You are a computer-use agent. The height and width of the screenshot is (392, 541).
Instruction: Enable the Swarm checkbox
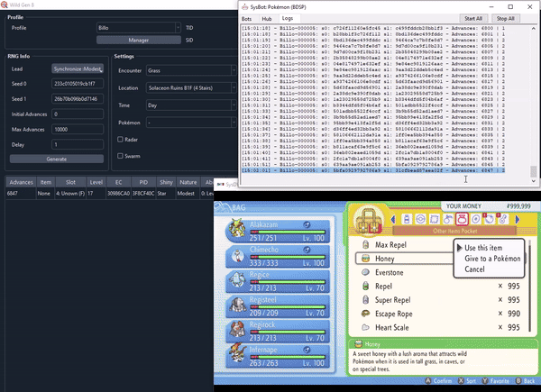click(x=120, y=156)
